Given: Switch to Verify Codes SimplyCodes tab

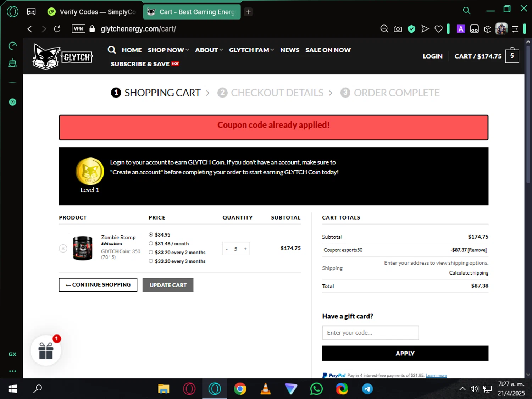Looking at the screenshot, I should click(92, 12).
